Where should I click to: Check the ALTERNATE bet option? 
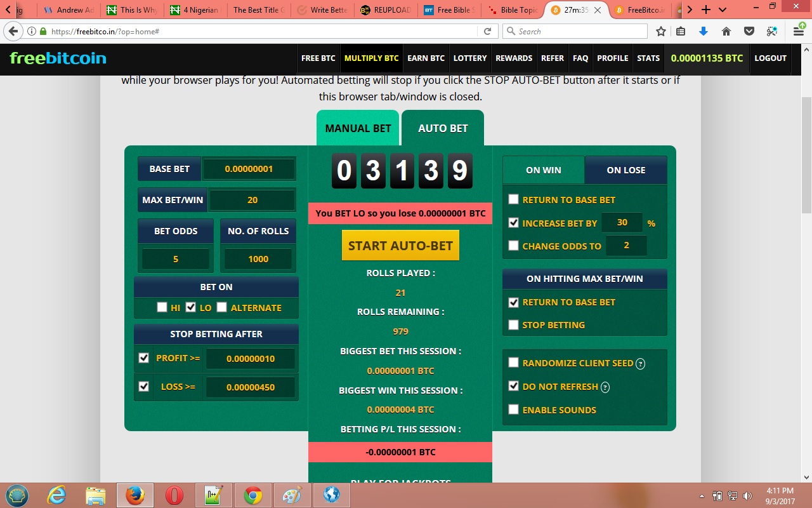221,307
